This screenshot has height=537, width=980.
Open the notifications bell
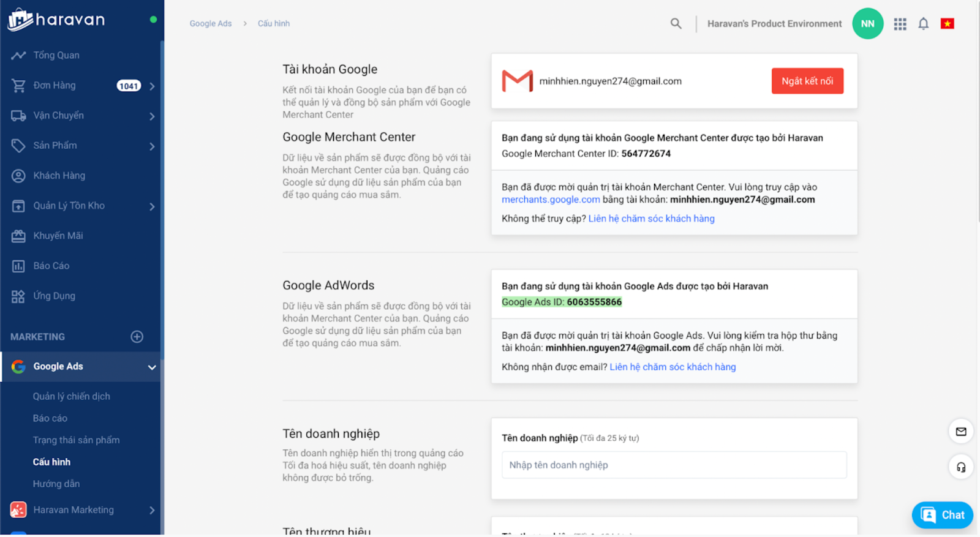[923, 24]
